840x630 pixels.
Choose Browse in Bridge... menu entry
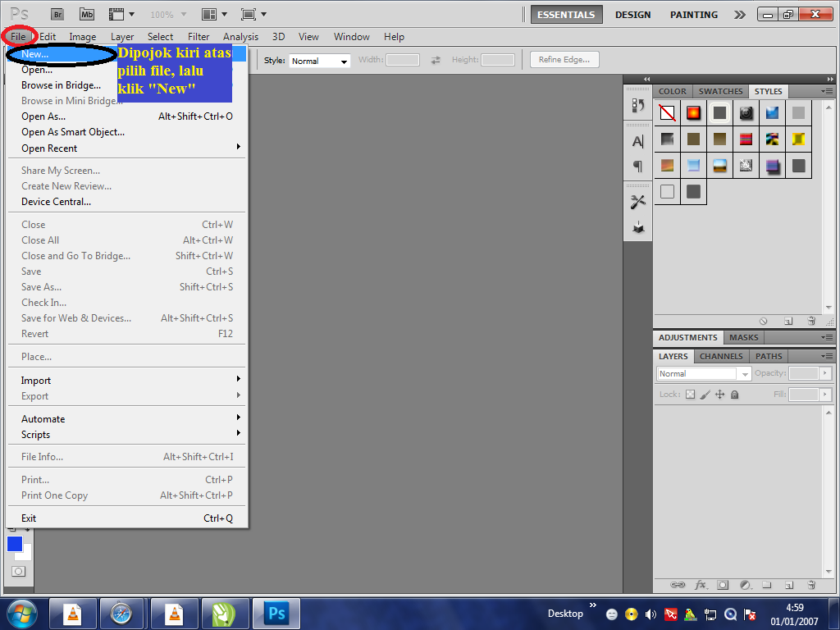[x=127, y=85]
